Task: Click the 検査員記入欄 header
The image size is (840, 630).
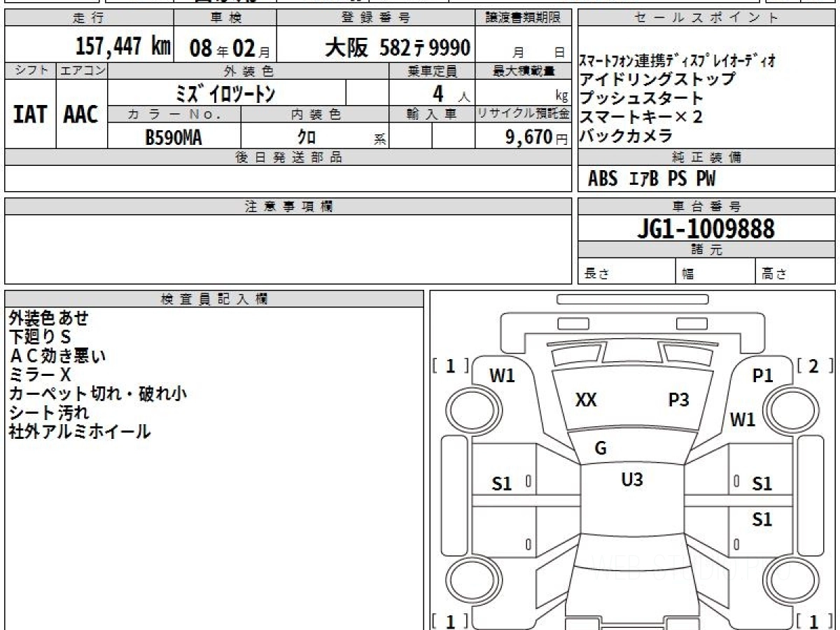Action: (214, 299)
